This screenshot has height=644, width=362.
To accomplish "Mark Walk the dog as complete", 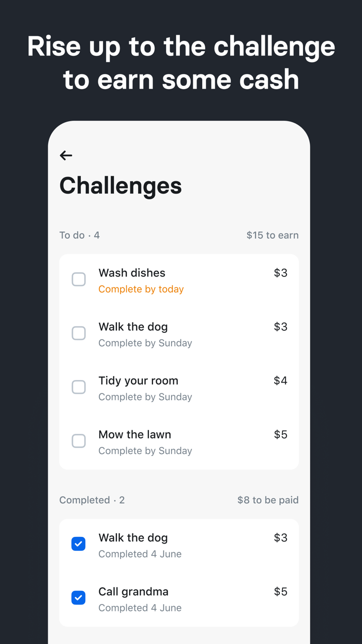I will [79, 333].
